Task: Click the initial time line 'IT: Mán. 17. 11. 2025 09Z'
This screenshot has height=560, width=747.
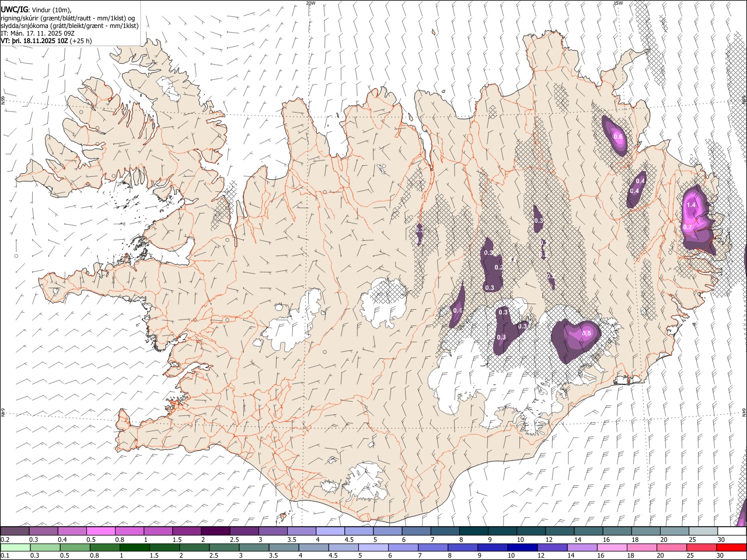Action: tap(38, 33)
